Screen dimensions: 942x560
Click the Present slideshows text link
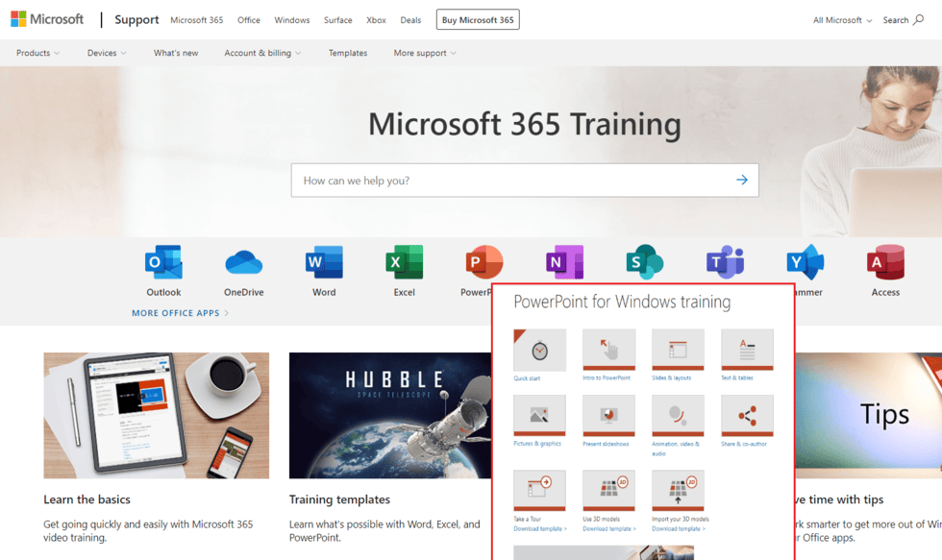point(606,444)
